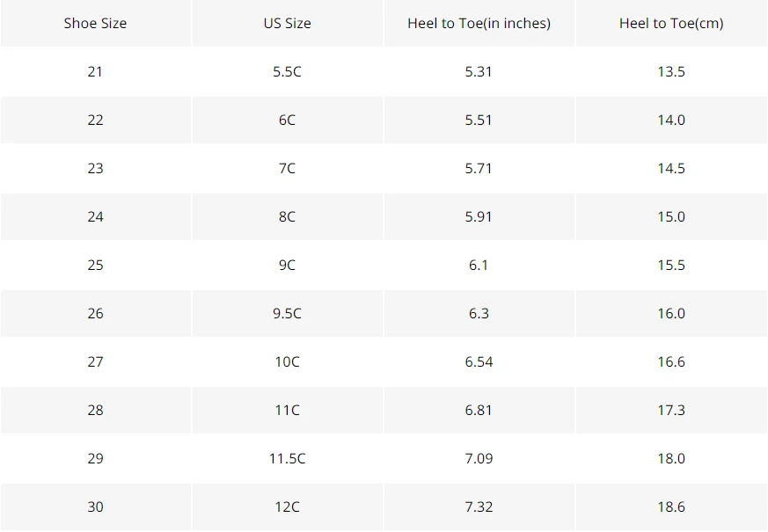This screenshot has height=532, width=768.
Task: Click shoe size 28 cell
Action: tap(96, 410)
